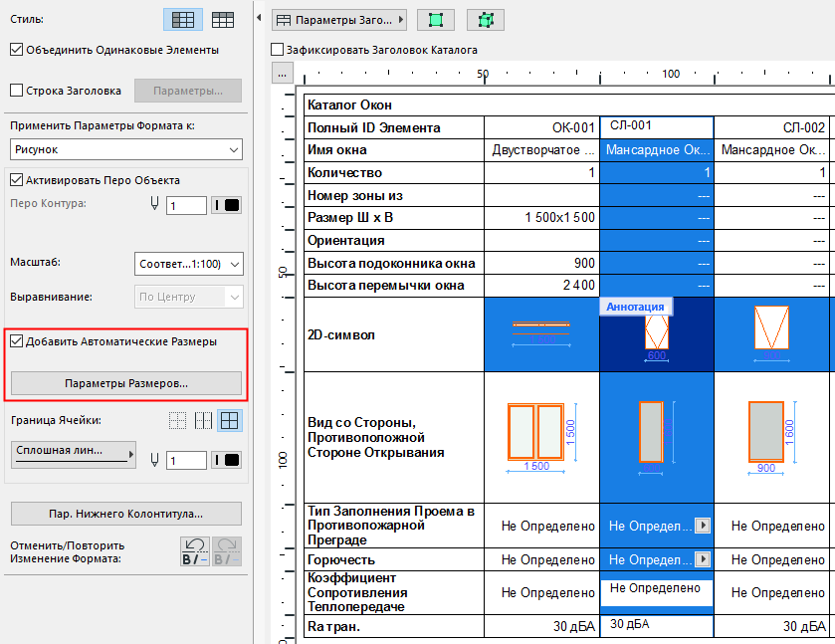
Task: Click the Параметры Размеров button
Action: [126, 383]
